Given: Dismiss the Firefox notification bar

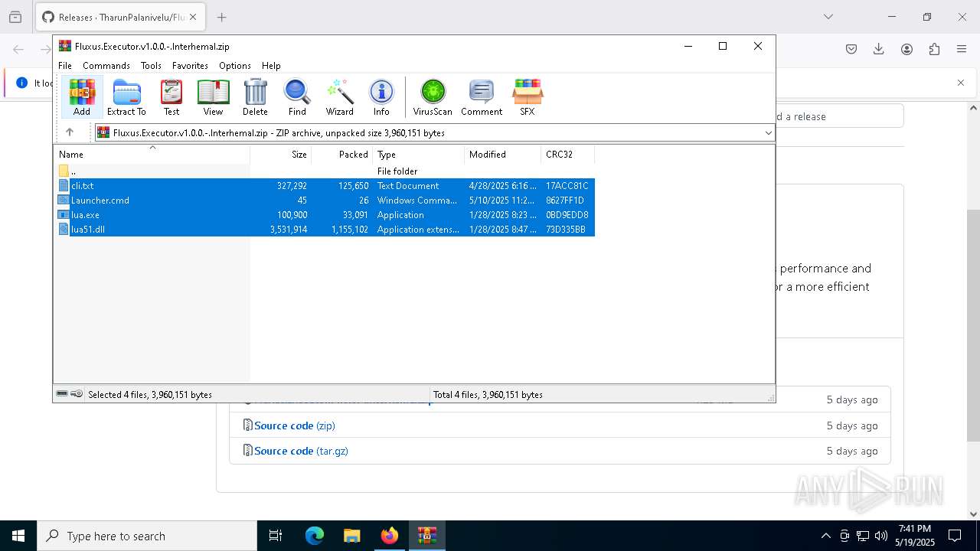Looking at the screenshot, I should tap(961, 83).
